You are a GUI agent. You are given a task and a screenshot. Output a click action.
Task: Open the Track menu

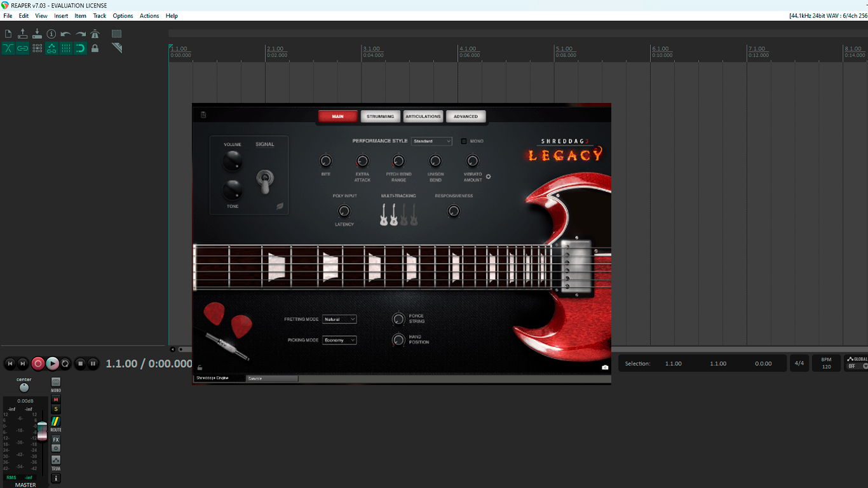(100, 16)
